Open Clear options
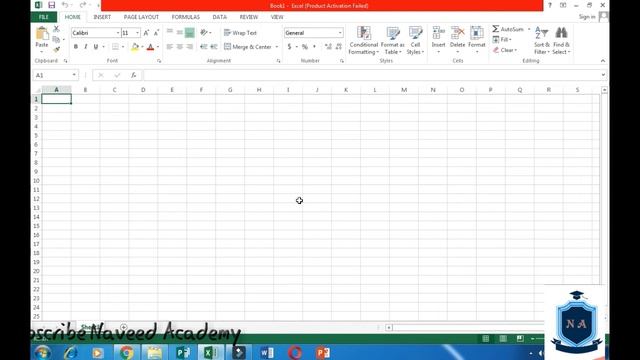 (504, 50)
